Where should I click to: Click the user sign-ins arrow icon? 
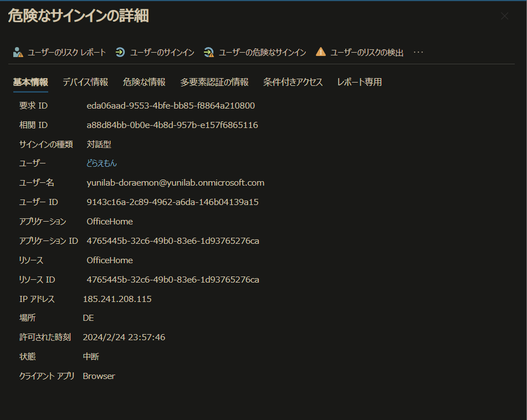tap(120, 53)
